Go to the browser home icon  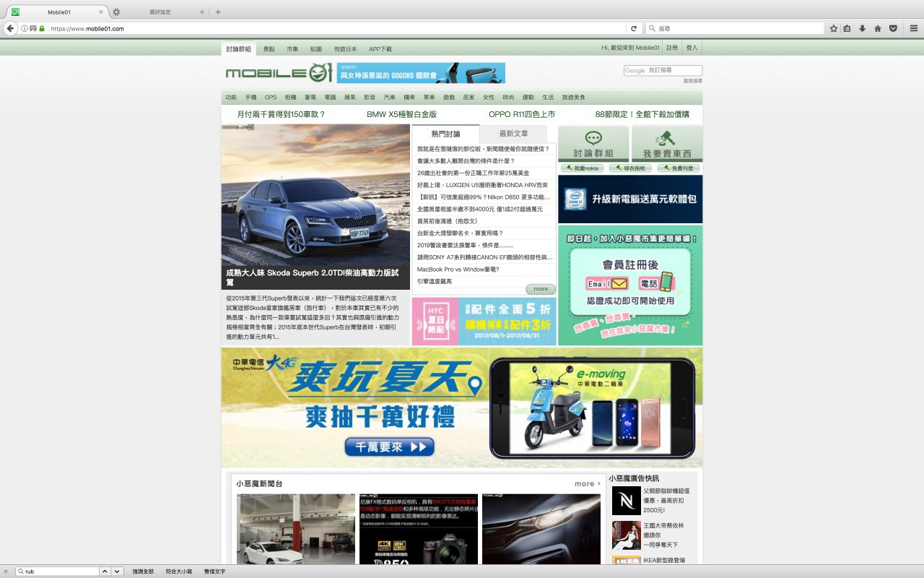[x=878, y=28]
